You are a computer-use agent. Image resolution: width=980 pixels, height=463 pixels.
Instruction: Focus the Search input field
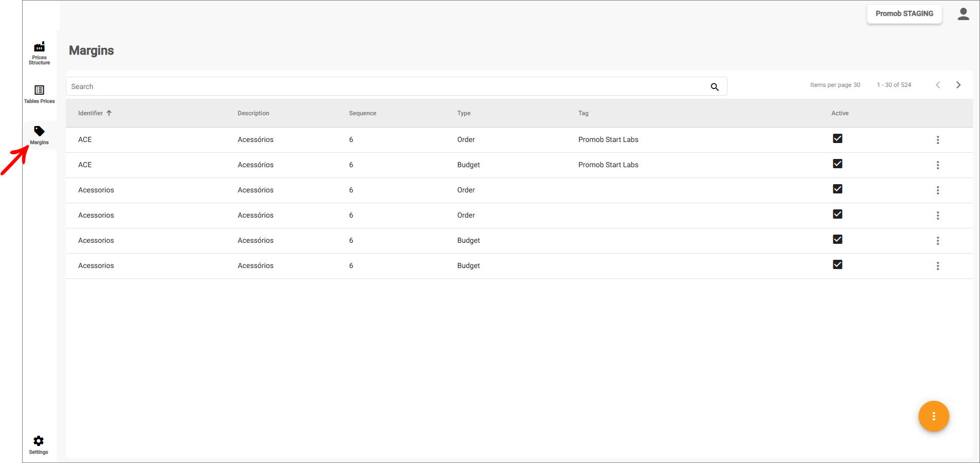click(386, 86)
